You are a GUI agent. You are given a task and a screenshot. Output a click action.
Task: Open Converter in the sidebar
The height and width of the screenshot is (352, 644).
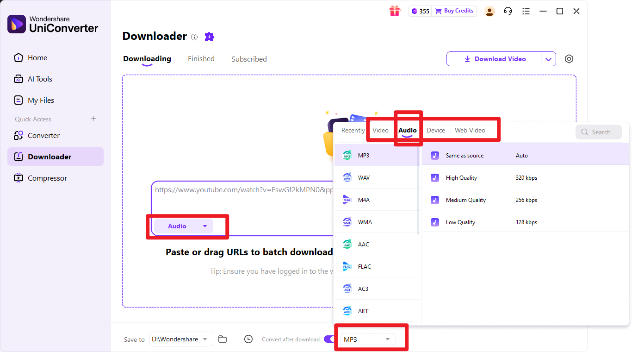click(x=56, y=136)
